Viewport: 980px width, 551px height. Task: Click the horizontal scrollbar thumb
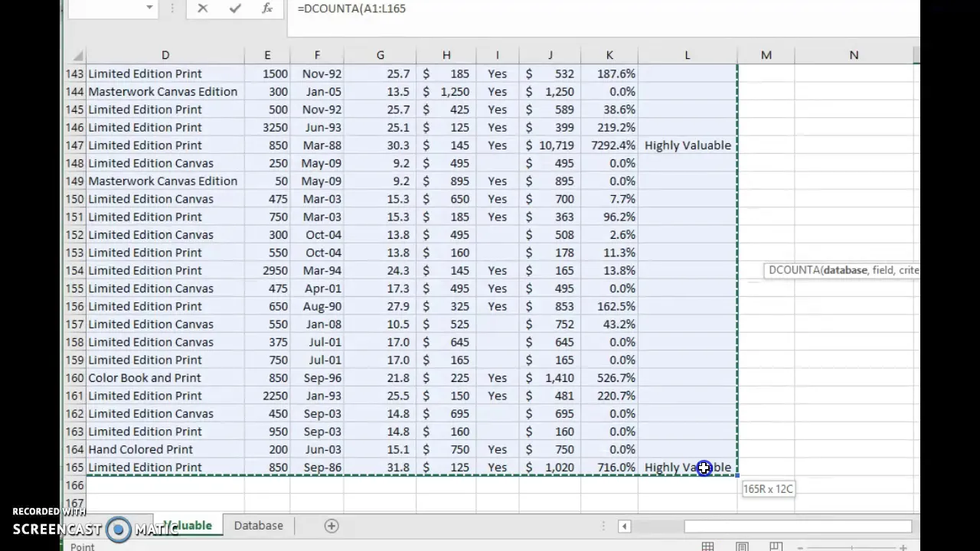(798, 526)
